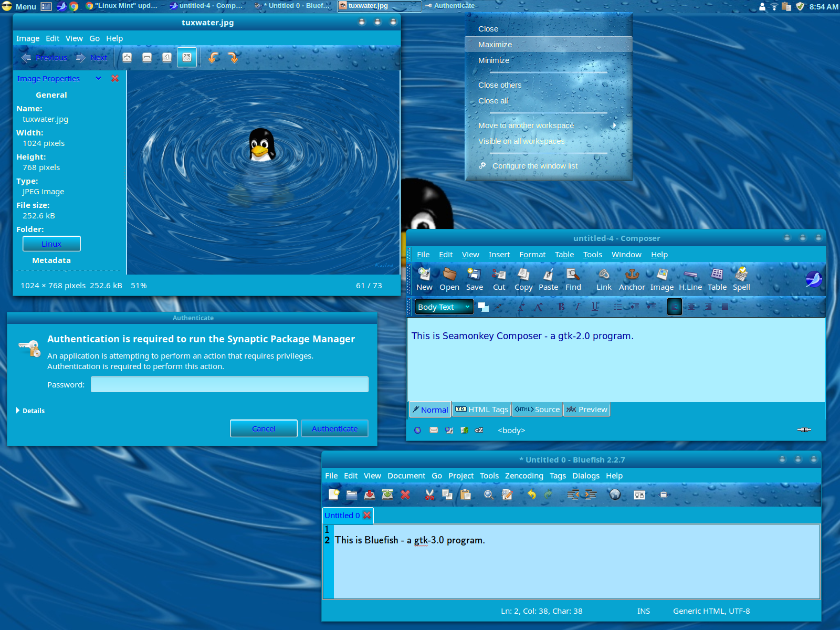Open the Body Text paragraph format dropdown

click(x=444, y=307)
